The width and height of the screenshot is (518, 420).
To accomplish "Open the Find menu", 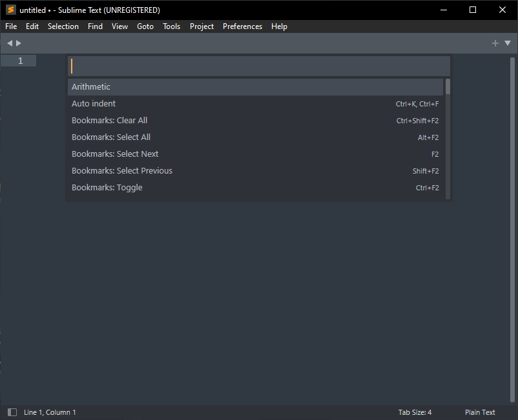I will (x=95, y=26).
